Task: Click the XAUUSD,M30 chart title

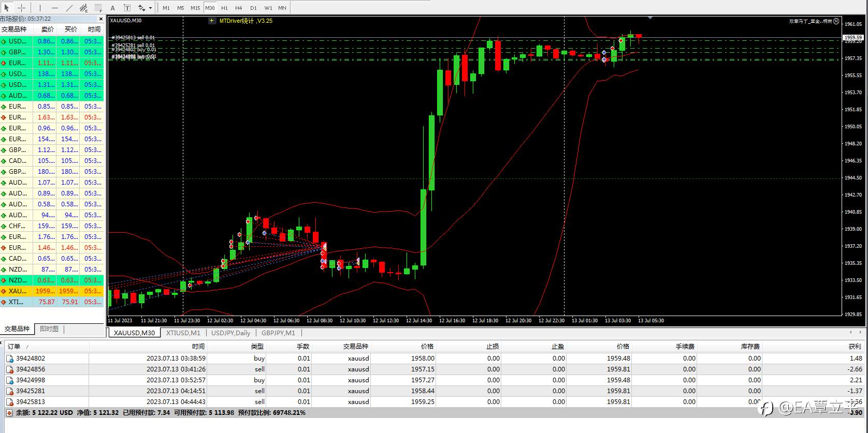Action: pos(126,21)
